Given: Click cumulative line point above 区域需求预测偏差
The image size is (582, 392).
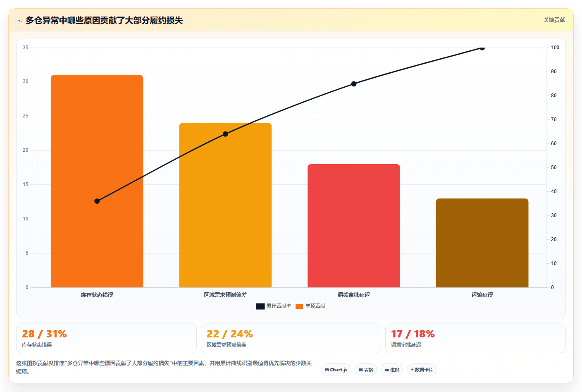Looking at the screenshot, I should point(225,134).
